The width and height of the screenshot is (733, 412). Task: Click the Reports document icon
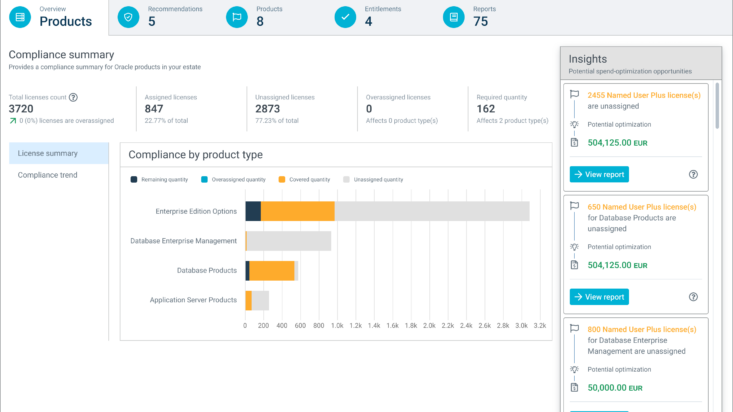pos(453,16)
